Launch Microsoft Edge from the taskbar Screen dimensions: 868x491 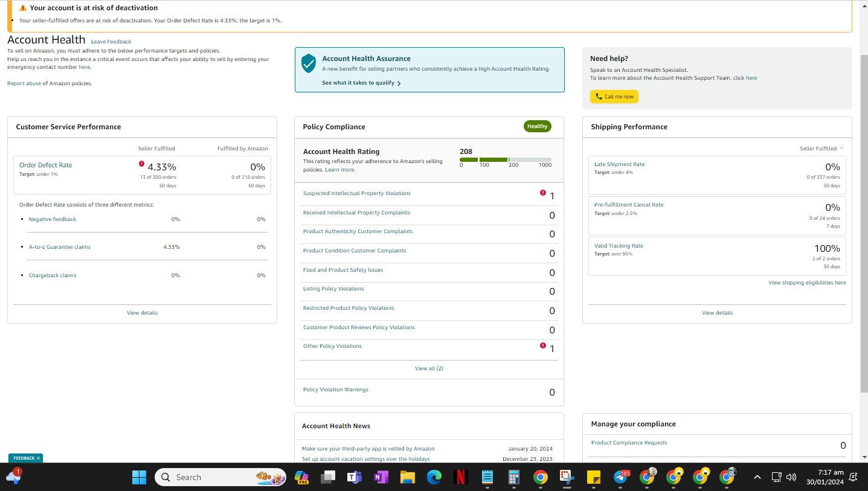click(x=434, y=477)
